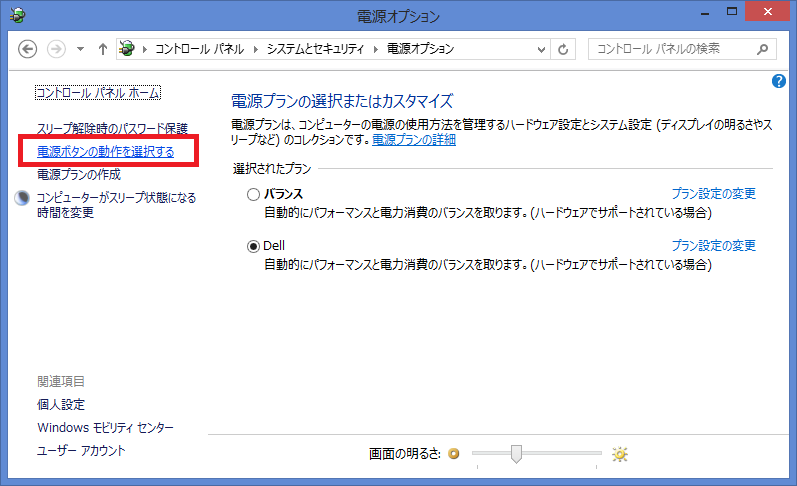797x486 pixels.
Task: Click the back navigation arrow
Action: click(x=27, y=49)
